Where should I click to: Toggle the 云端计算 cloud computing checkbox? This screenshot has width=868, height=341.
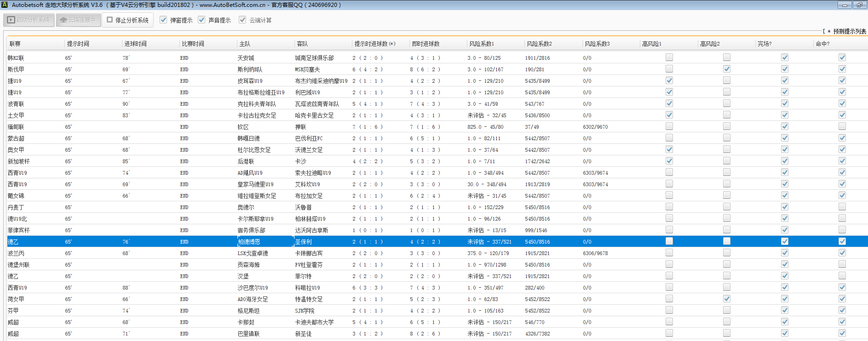point(242,20)
